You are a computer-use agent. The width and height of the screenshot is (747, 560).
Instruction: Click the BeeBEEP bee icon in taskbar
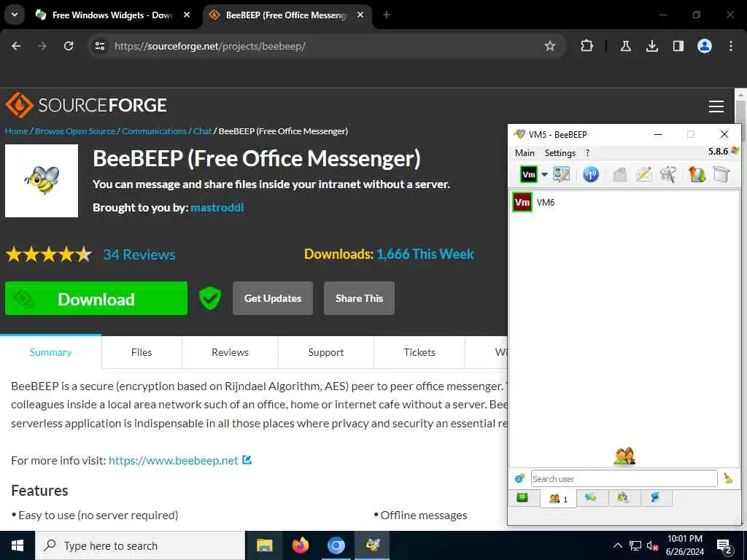pyautogui.click(x=371, y=545)
